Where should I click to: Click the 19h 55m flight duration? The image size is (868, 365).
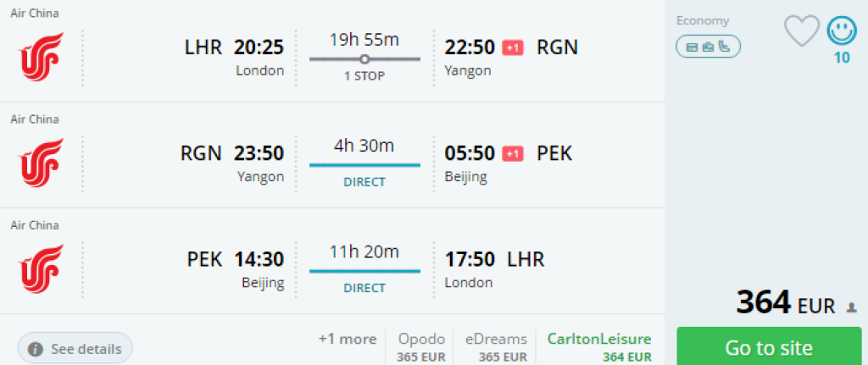(x=364, y=40)
